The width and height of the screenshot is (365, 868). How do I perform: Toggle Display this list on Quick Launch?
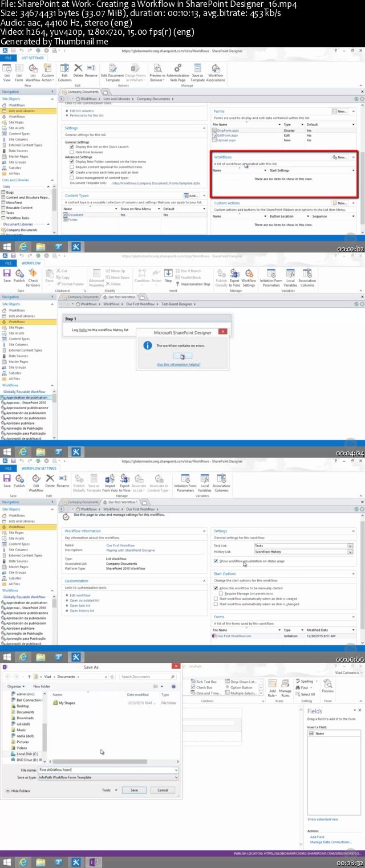tap(71, 146)
